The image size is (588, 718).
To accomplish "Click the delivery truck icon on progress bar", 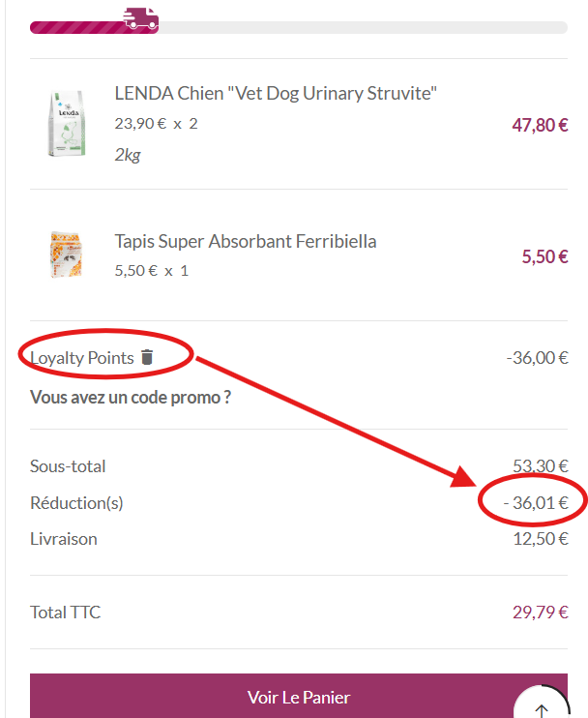I will coord(141,18).
